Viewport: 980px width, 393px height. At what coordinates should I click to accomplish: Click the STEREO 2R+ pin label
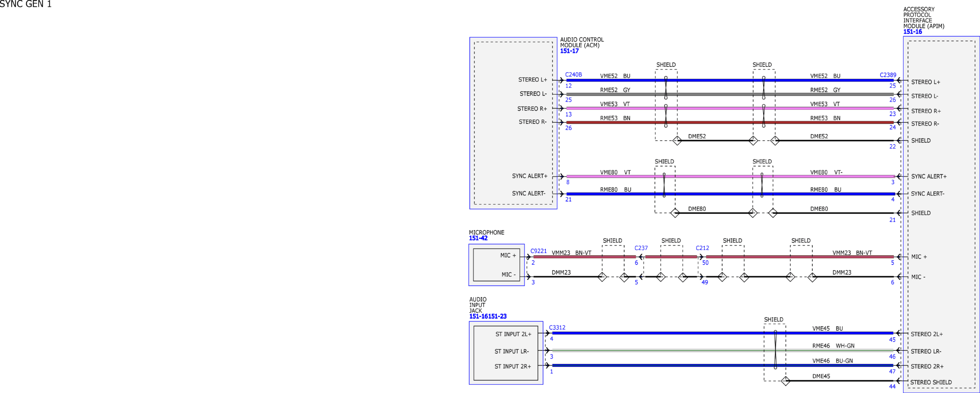(x=927, y=366)
